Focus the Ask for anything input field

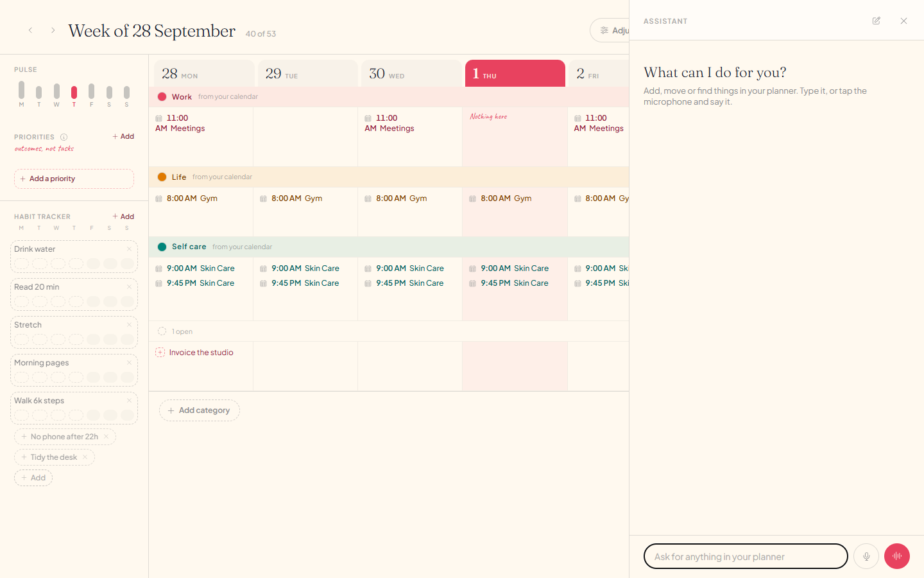746,556
